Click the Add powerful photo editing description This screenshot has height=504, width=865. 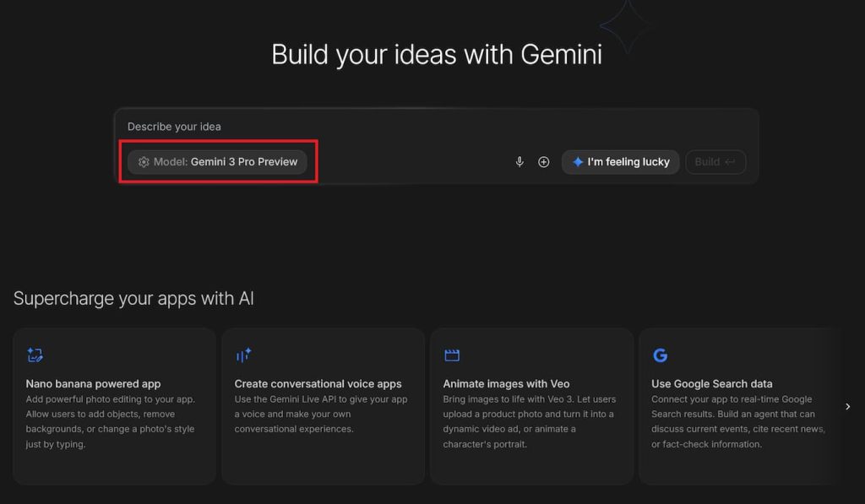[111, 422]
